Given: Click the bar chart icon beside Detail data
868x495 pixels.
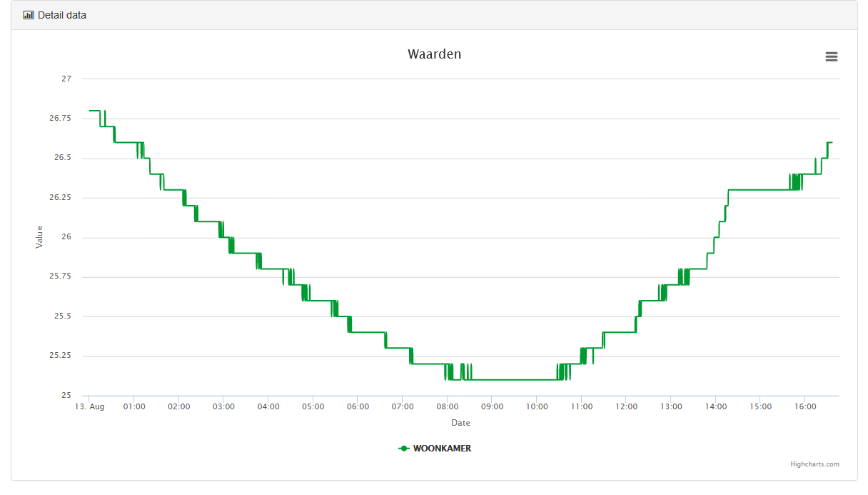Looking at the screenshot, I should [x=29, y=15].
